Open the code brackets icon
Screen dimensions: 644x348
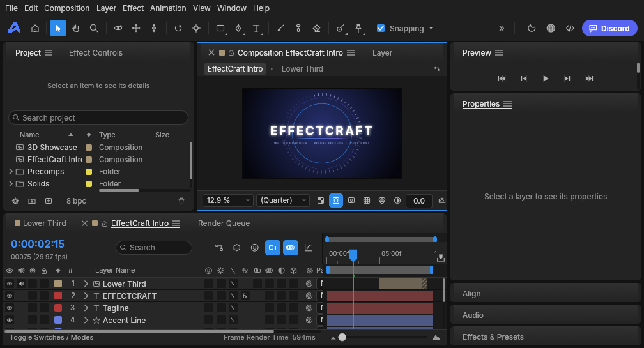(x=570, y=28)
